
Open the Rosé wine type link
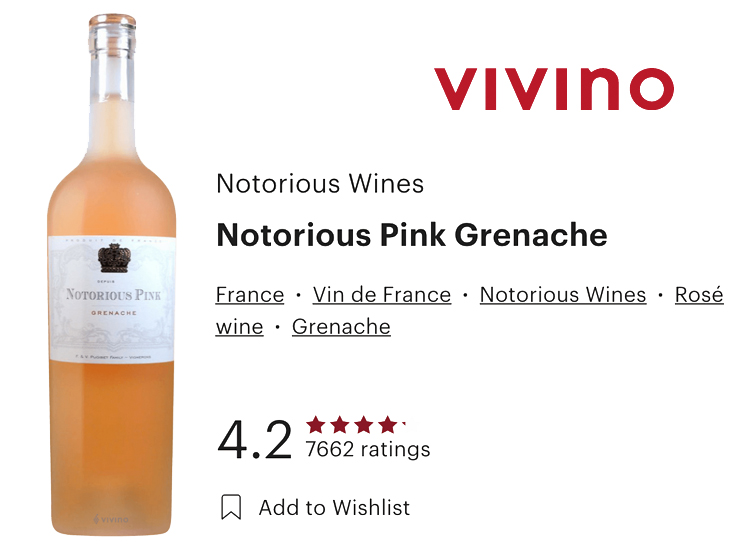coord(698,296)
